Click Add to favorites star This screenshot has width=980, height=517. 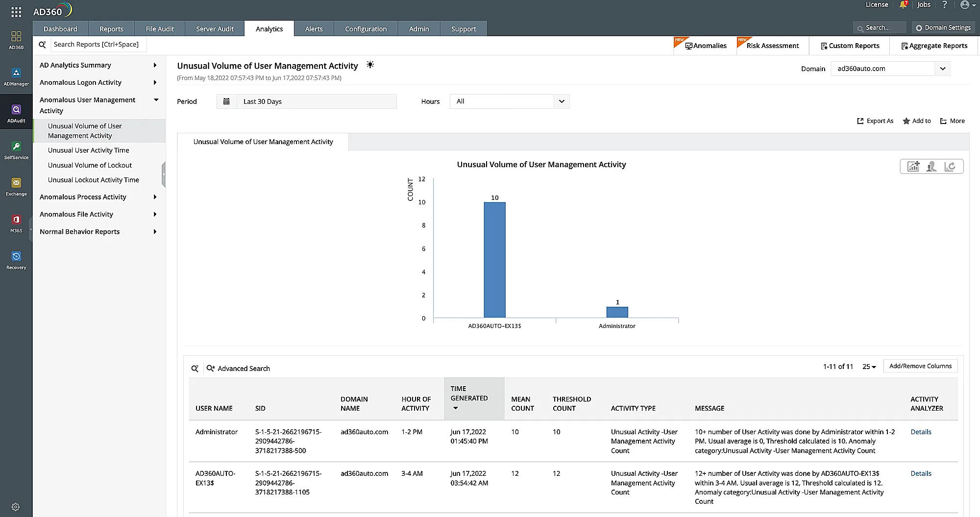917,121
